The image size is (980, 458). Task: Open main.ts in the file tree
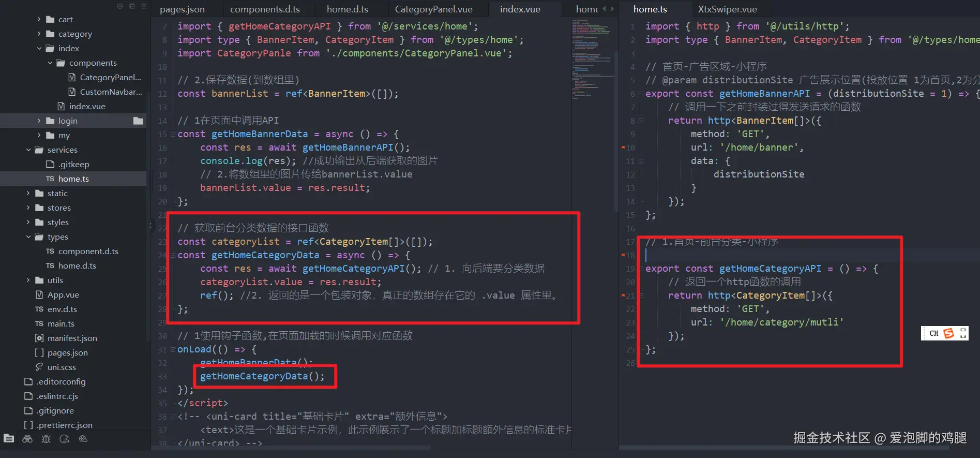click(x=55, y=323)
